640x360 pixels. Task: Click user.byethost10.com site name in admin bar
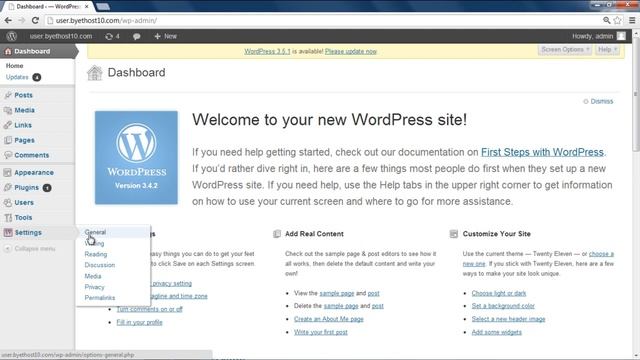click(60, 36)
